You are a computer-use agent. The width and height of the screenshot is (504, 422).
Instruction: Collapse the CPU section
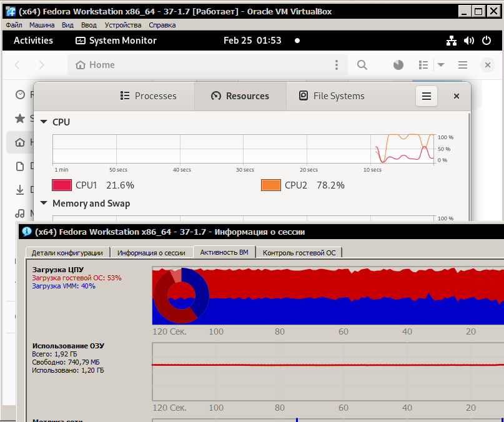44,122
